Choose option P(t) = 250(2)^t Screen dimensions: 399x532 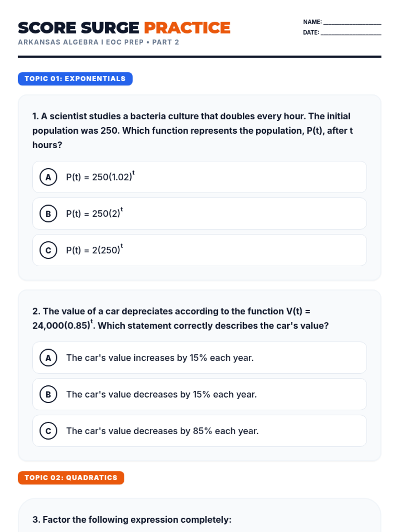point(94,213)
